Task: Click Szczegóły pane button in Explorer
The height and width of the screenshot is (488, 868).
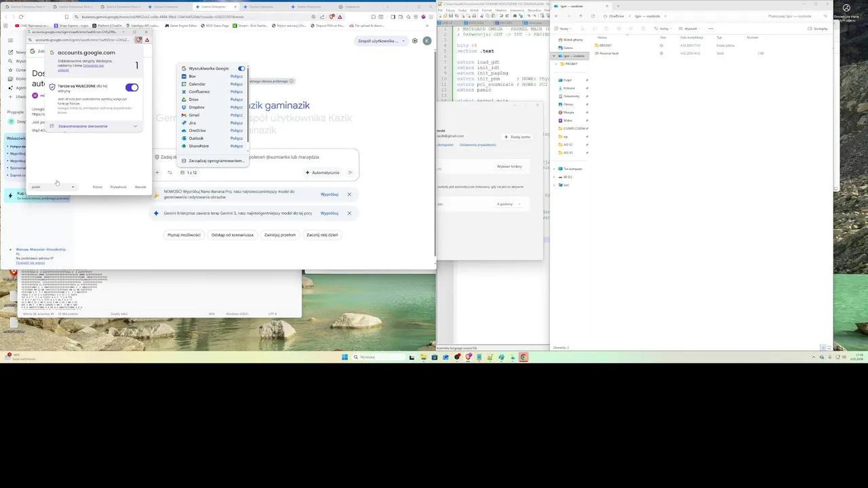Action: pyautogui.click(x=818, y=29)
